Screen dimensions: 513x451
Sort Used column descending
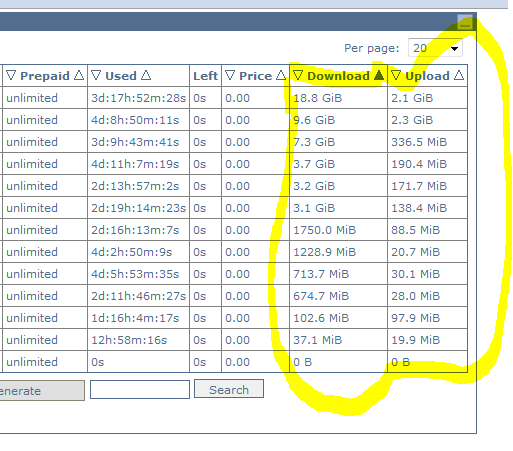[x=96, y=75]
